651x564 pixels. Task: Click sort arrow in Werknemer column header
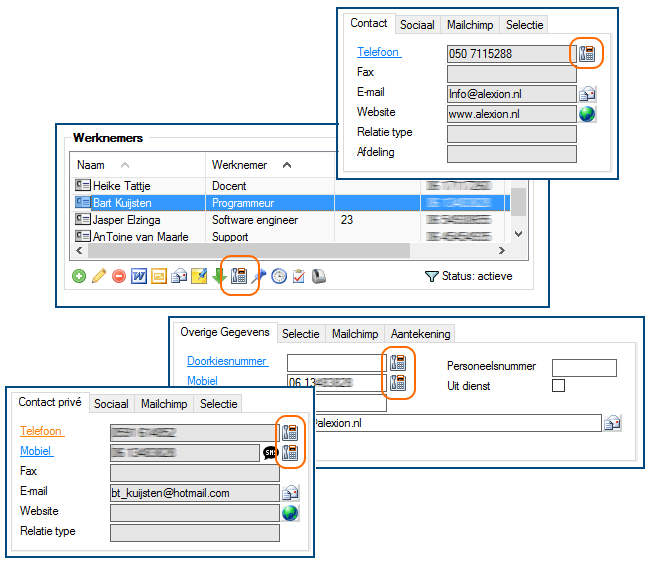coord(287,165)
